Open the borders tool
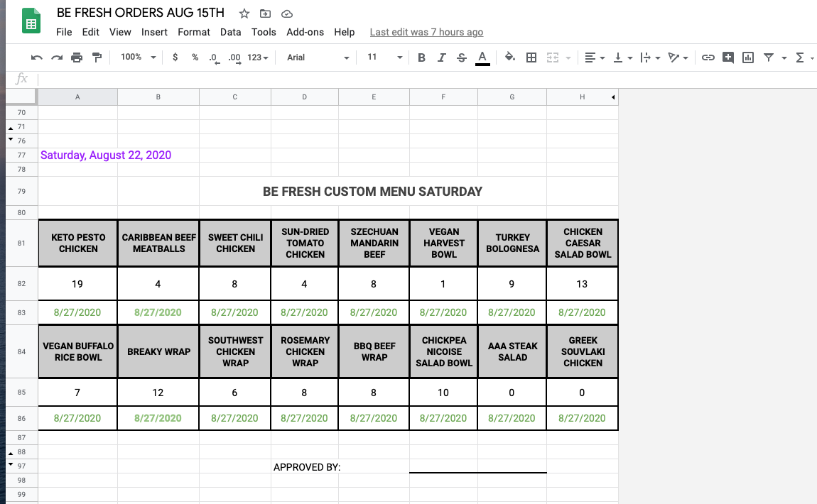The image size is (817, 504). (x=531, y=57)
